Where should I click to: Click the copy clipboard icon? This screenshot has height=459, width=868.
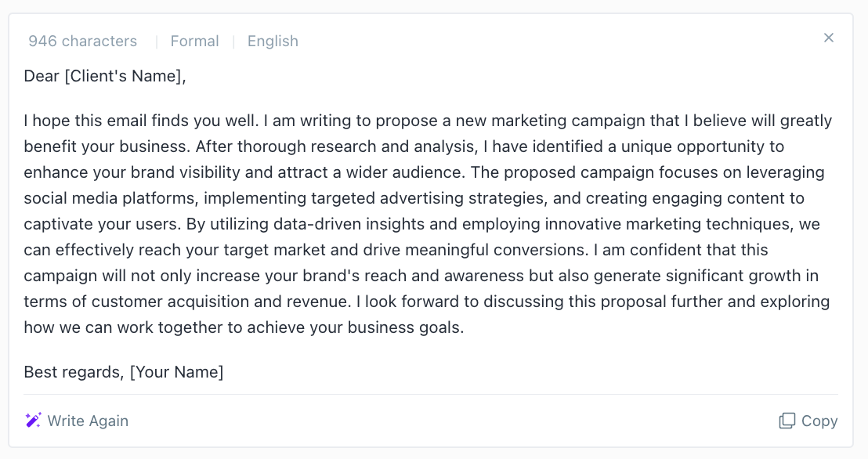(x=787, y=421)
